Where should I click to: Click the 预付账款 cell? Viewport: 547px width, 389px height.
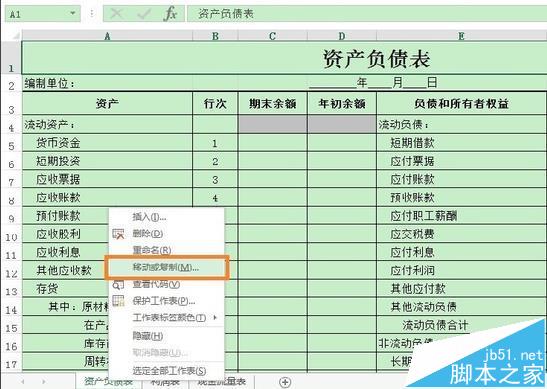click(66, 216)
